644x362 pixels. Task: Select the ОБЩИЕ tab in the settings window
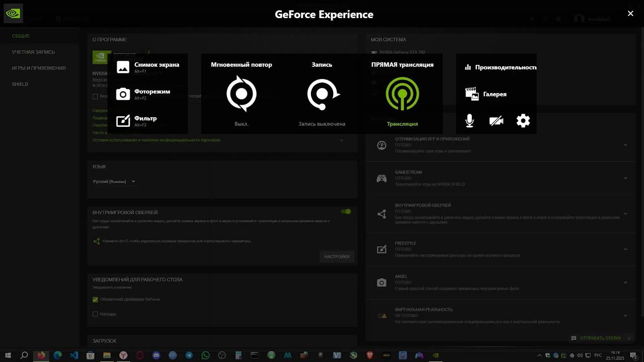pyautogui.click(x=21, y=36)
